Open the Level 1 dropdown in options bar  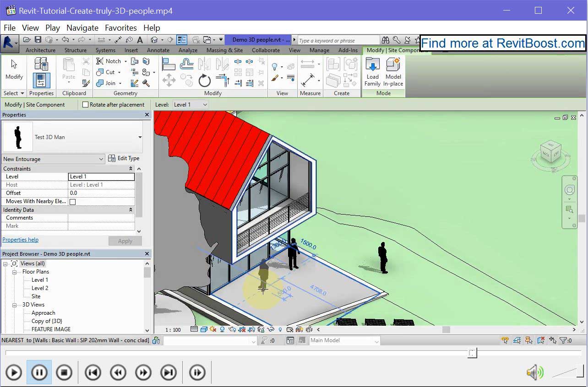pos(191,105)
